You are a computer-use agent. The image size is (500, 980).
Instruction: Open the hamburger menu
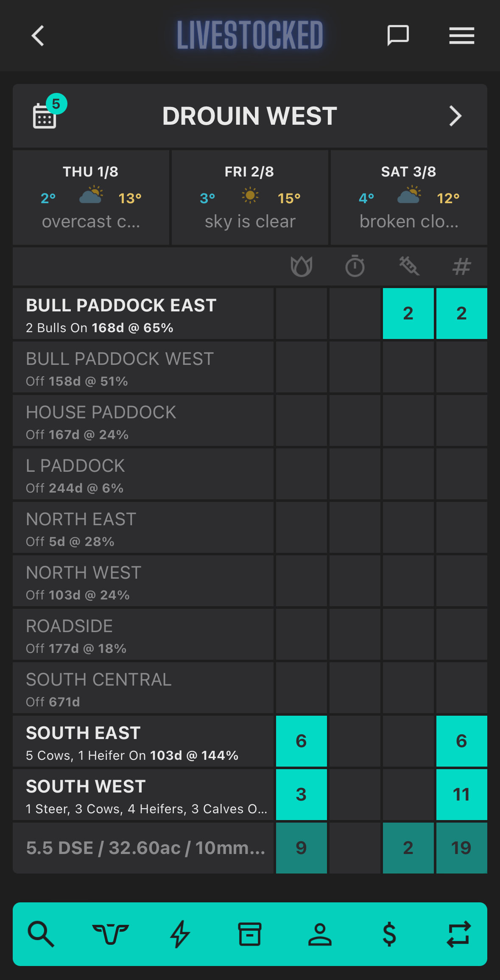tap(462, 36)
